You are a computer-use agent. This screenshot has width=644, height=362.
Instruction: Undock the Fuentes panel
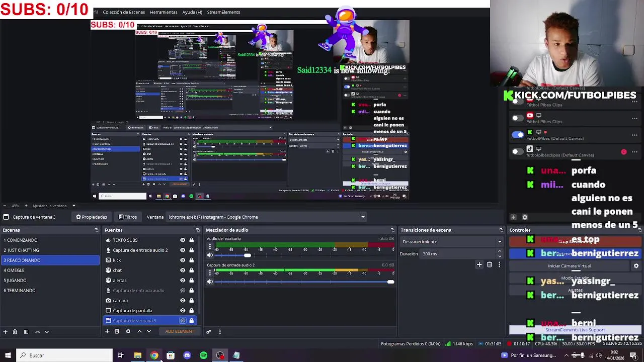pos(198,230)
